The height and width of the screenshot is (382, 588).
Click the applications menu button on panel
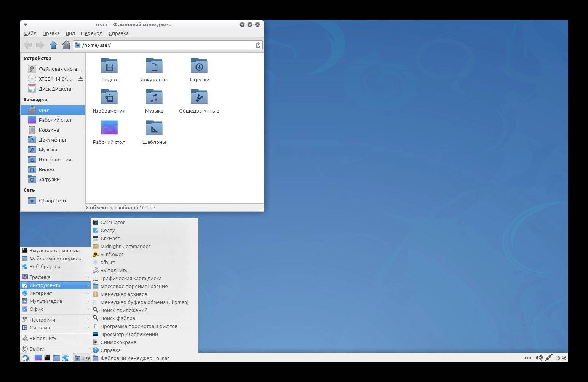click(x=25, y=358)
